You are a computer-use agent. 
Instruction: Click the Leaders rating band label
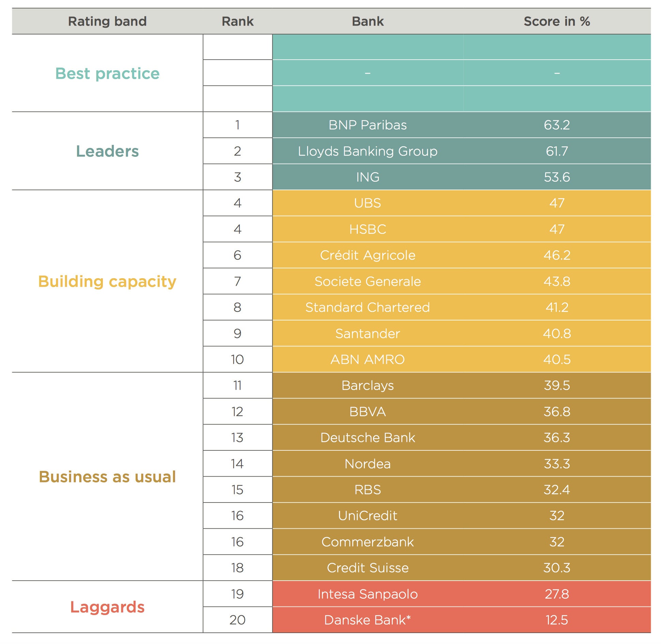click(107, 151)
